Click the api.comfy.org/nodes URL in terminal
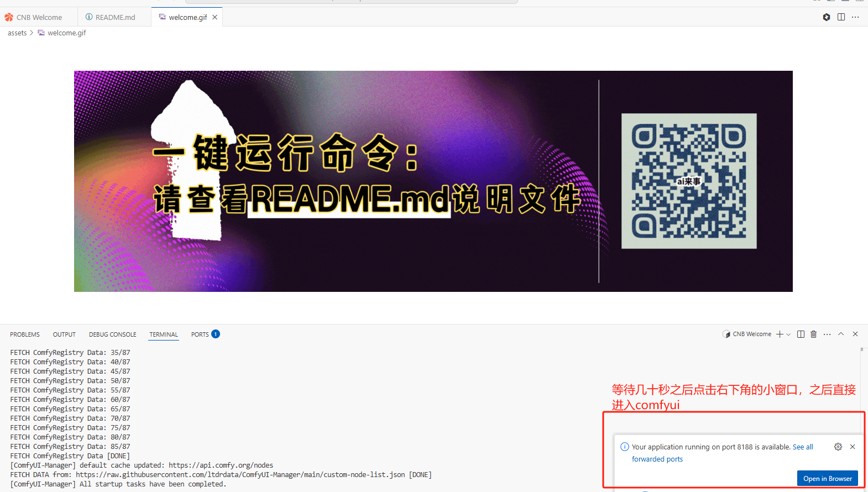868x492 pixels. (x=221, y=465)
